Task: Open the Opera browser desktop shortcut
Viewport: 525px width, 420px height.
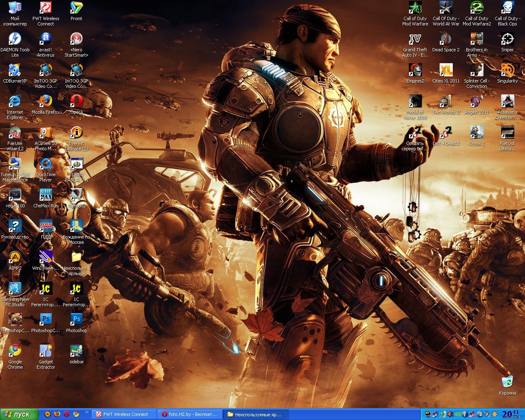Action: 76,104
